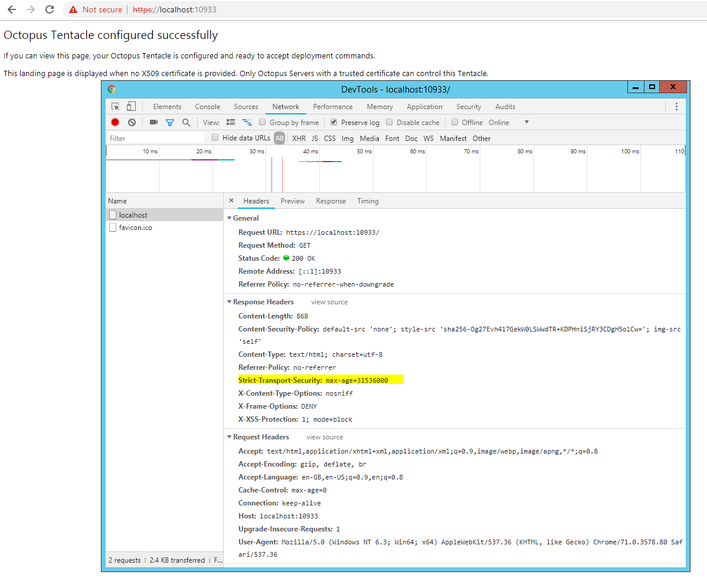The width and height of the screenshot is (707, 588).
Task: Check the Offline checkbox
Action: click(x=454, y=122)
